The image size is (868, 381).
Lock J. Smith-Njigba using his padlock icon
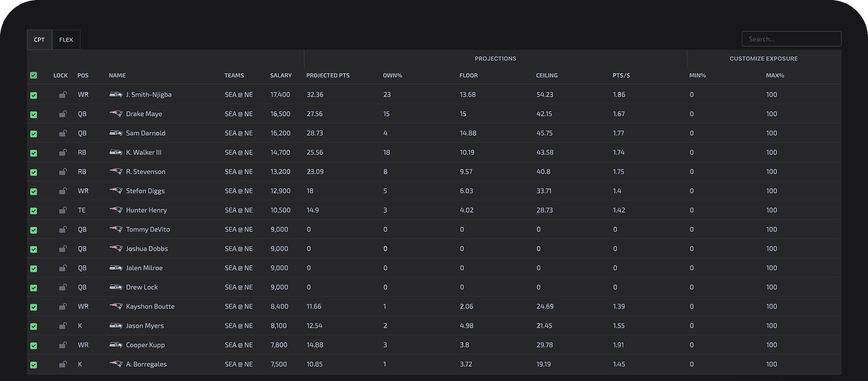click(x=63, y=95)
